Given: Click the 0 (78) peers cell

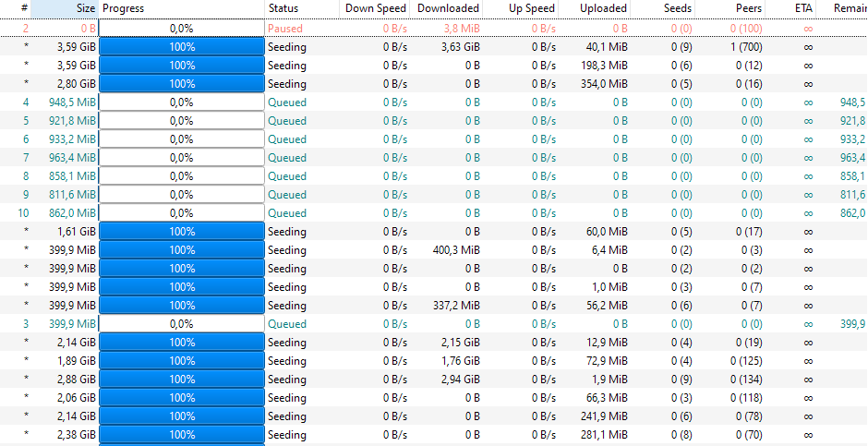Looking at the screenshot, I should (749, 416).
